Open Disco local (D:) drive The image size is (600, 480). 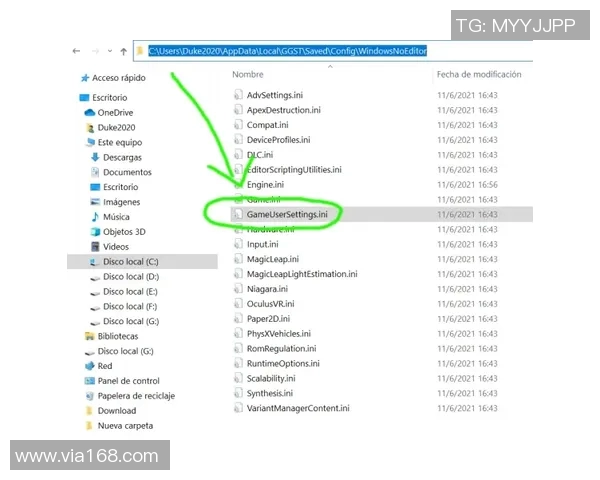click(x=131, y=277)
